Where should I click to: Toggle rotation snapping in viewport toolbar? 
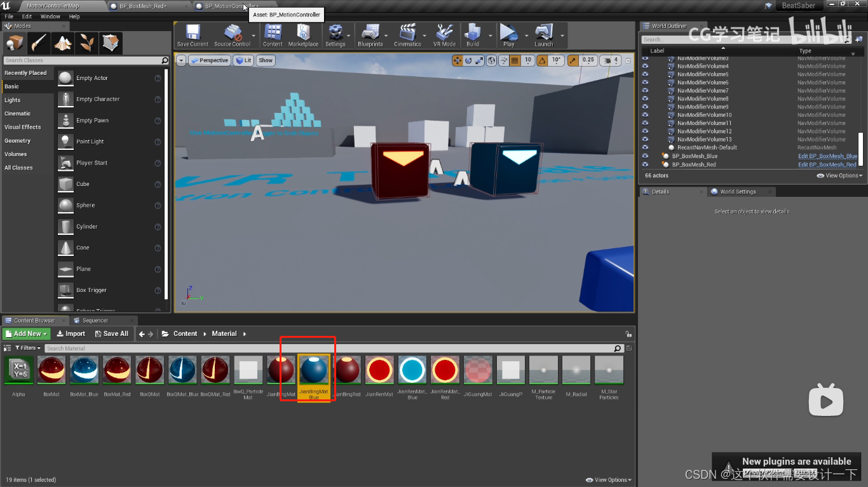543,60
